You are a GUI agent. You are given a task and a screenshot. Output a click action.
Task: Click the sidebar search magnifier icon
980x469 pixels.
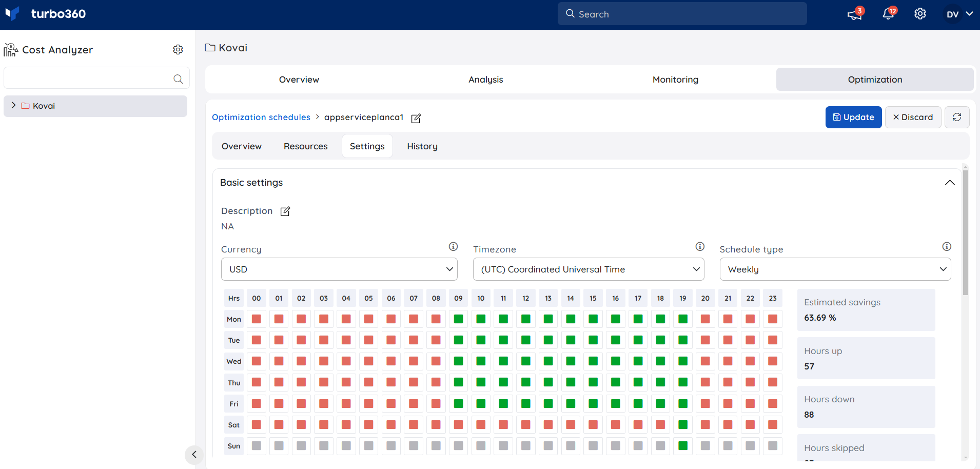(178, 79)
